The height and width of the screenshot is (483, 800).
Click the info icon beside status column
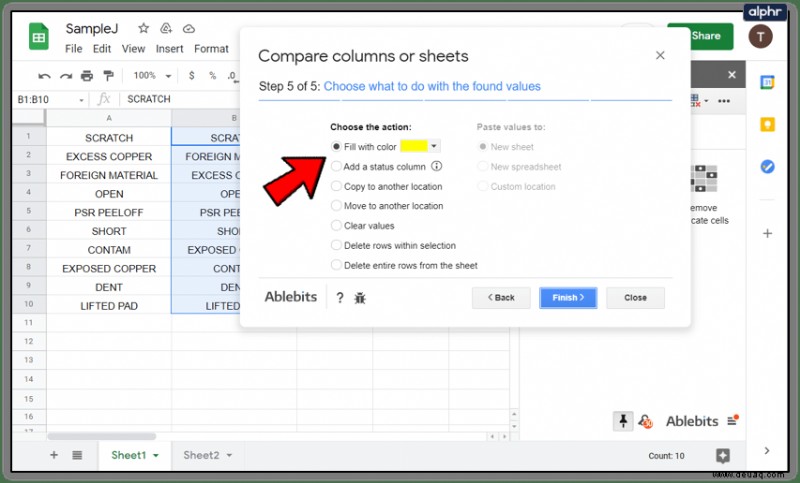pos(437,166)
